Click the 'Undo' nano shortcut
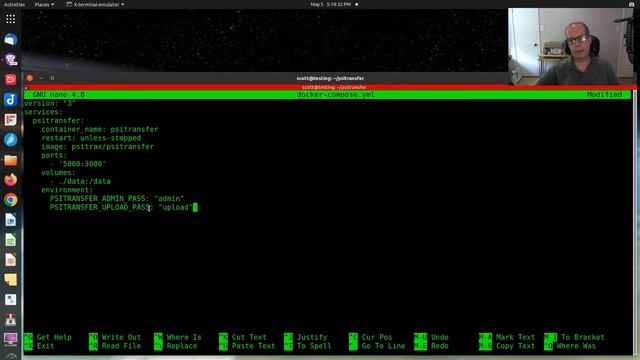Screen dimensions: 640x360 (x=440, y=337)
